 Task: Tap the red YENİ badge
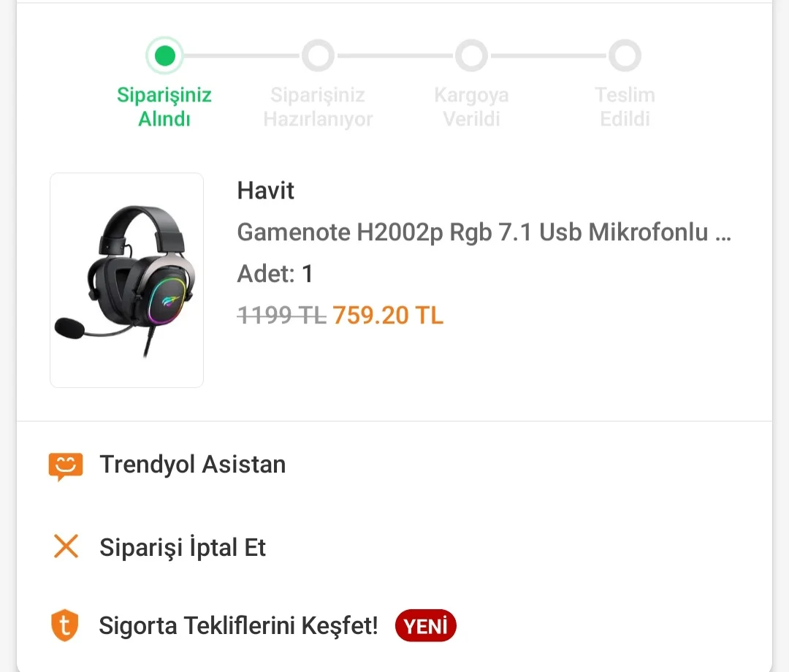(x=425, y=626)
